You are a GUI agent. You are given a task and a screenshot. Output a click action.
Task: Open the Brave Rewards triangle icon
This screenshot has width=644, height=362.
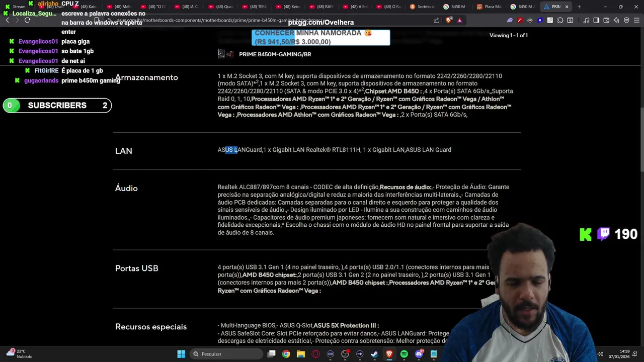[459, 20]
